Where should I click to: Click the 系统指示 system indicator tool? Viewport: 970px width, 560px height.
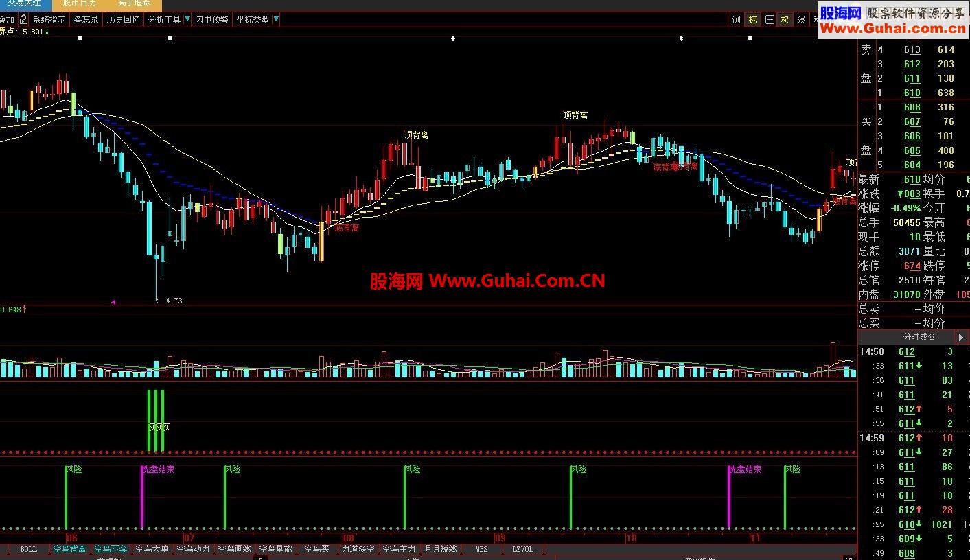click(x=49, y=19)
